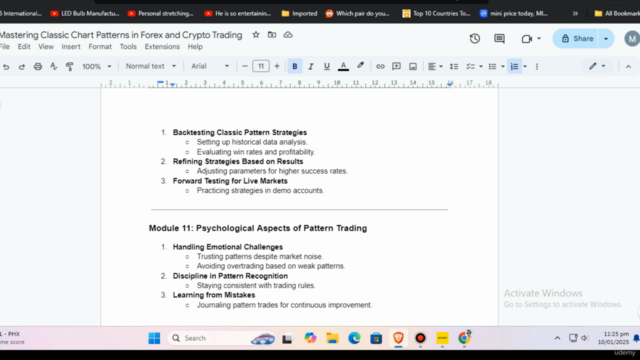The width and height of the screenshot is (640, 360).
Task: Show more bookmarks chevron
Action: 575,13
